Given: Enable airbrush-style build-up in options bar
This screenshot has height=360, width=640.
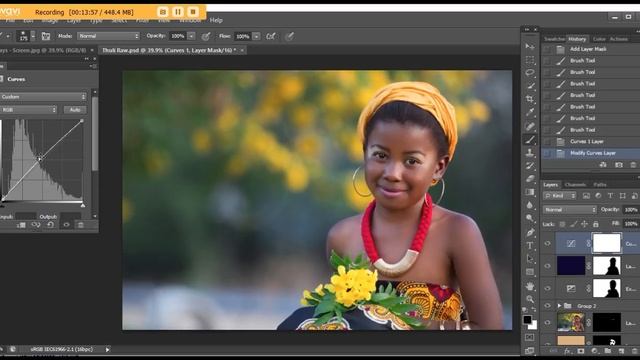Looking at the screenshot, I should pyautogui.click(x=271, y=36).
